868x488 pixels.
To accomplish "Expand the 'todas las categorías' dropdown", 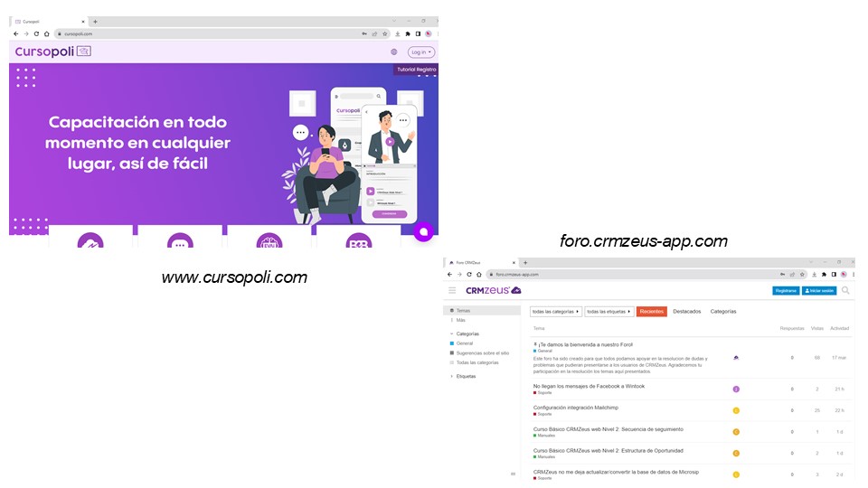I will coord(555,312).
